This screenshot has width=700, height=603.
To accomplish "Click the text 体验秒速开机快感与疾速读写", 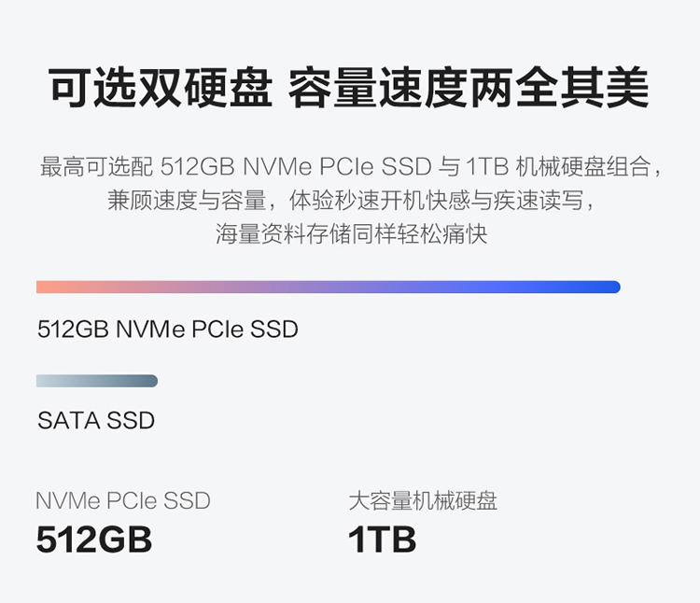I will (436, 200).
